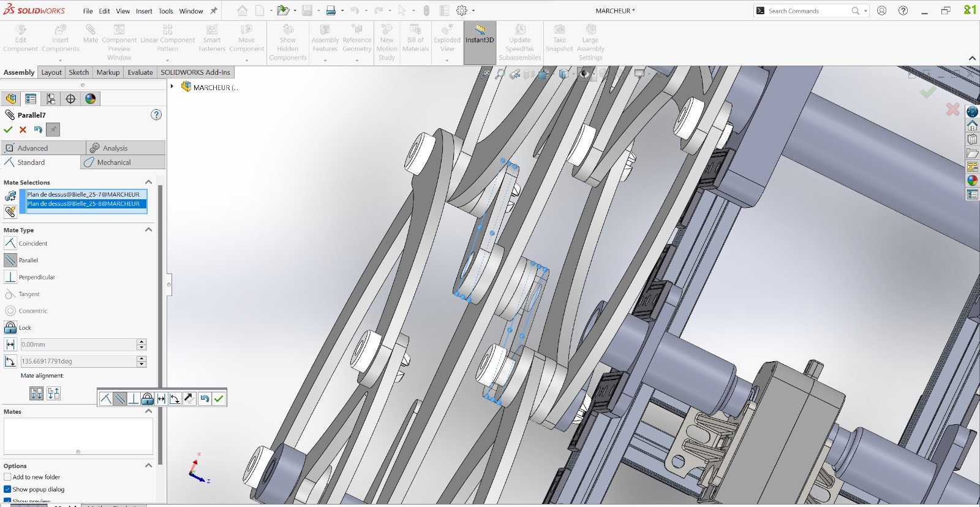This screenshot has width=980, height=507.
Task: Toggle the Instant3D command
Action: [x=480, y=42]
